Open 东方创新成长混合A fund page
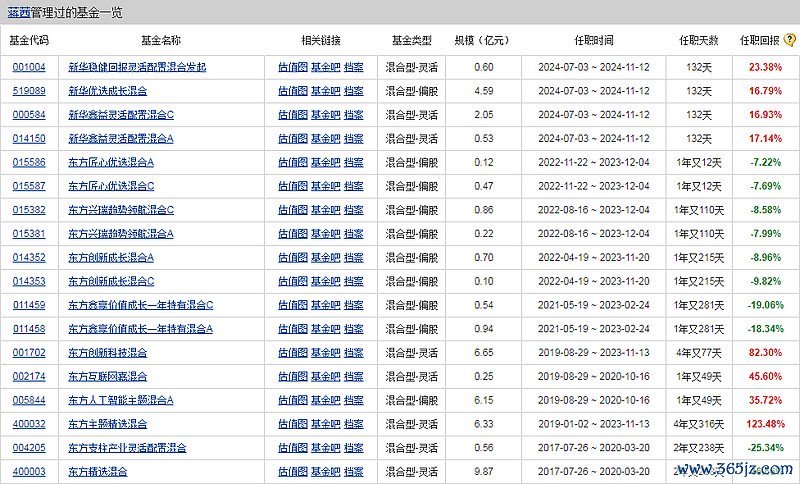The height and width of the screenshot is (484, 800). pyautogui.click(x=111, y=258)
